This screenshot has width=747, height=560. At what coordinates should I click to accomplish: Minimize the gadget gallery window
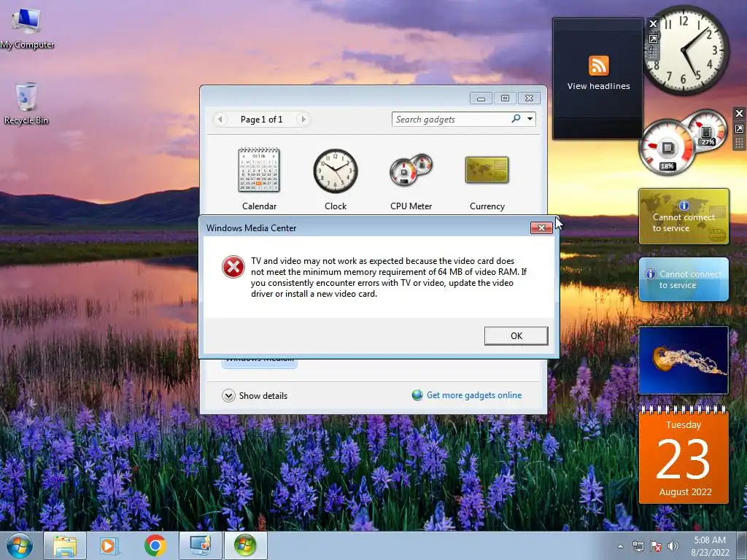point(481,98)
